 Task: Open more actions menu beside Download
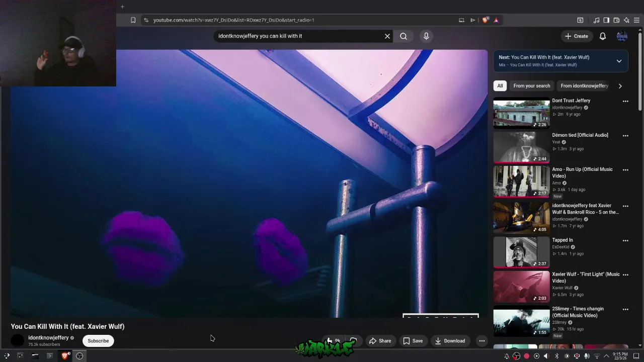tap(482, 341)
